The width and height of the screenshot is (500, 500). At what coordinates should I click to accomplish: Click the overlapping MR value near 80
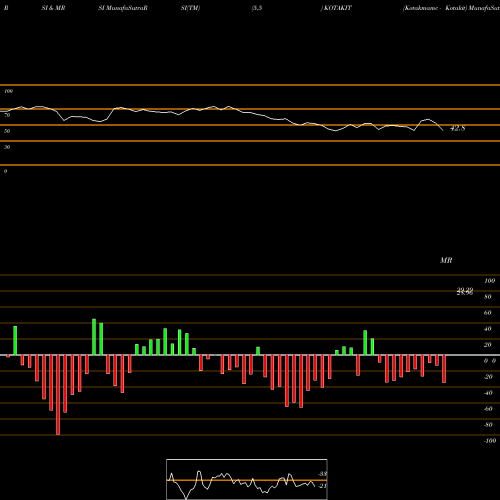(465, 292)
